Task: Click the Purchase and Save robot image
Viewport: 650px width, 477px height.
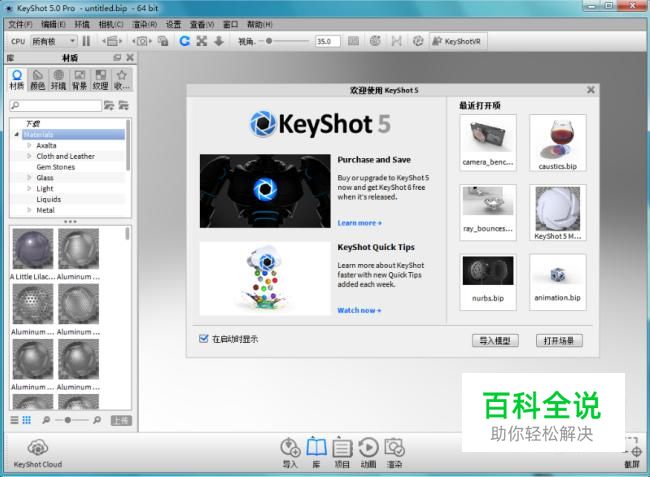Action: pyautogui.click(x=265, y=191)
